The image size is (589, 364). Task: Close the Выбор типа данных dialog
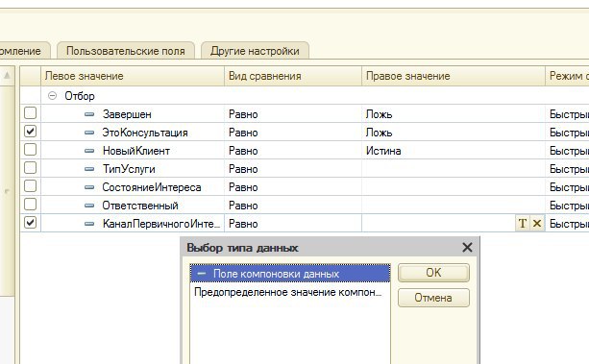[467, 247]
